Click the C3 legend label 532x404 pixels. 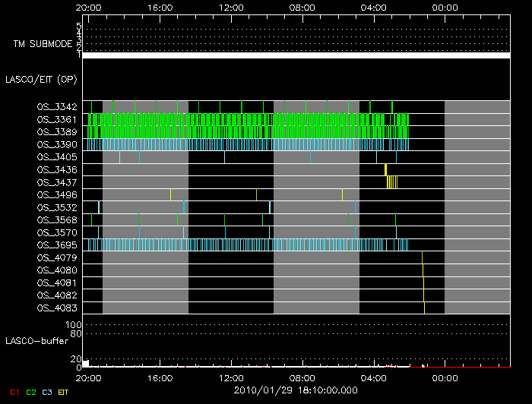point(48,392)
